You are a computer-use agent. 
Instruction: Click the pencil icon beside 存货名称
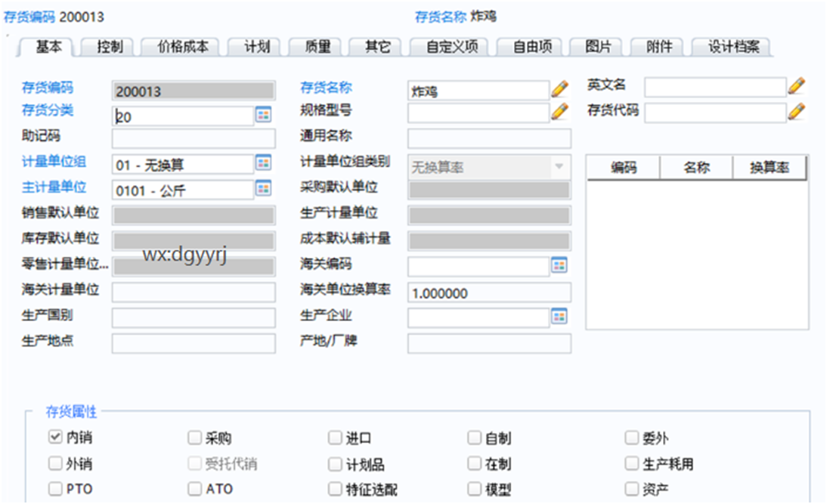pos(559,88)
